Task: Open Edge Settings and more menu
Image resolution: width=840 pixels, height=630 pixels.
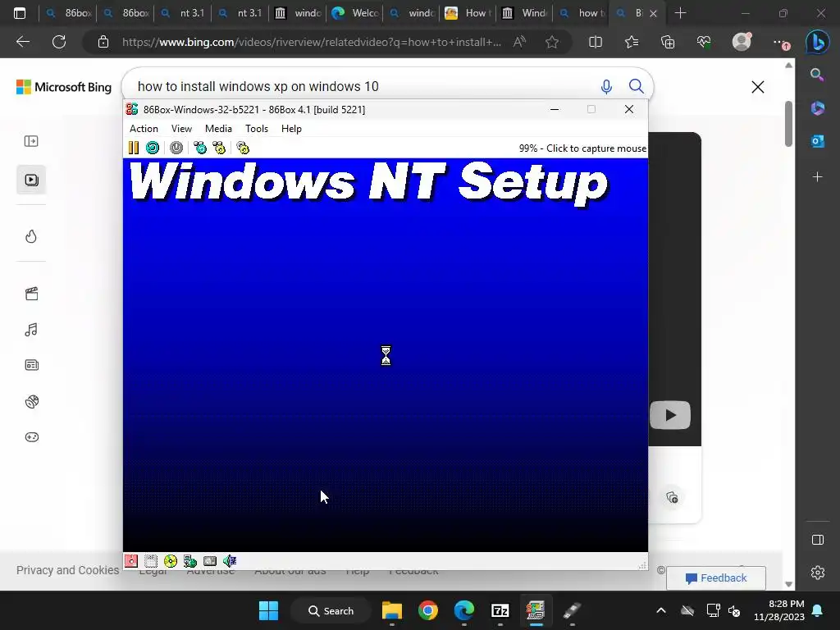Action: 781,42
